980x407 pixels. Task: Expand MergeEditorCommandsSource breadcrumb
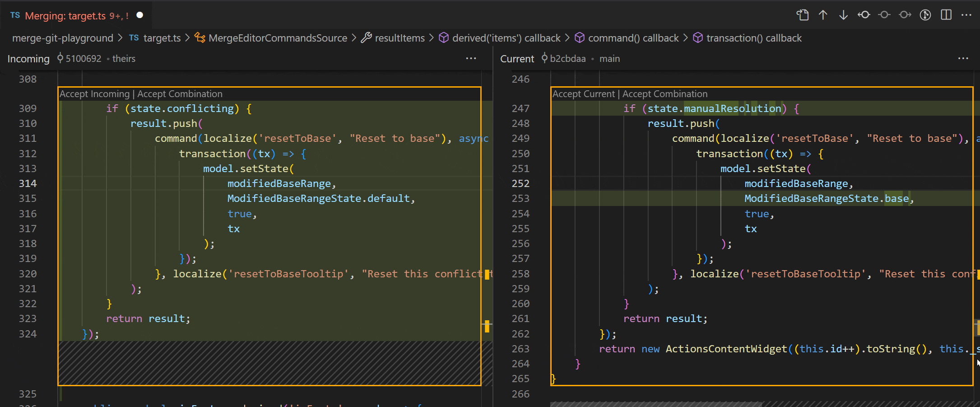tap(278, 38)
